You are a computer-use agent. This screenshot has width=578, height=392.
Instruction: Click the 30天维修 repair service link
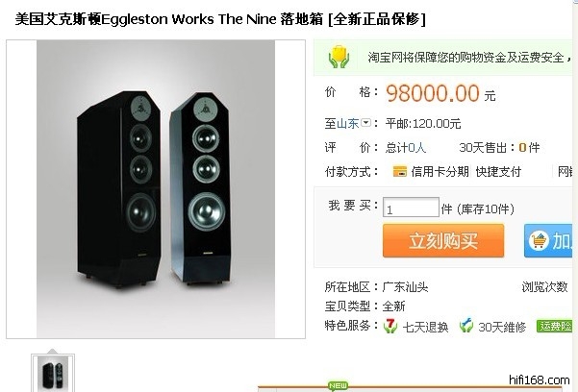(502, 327)
